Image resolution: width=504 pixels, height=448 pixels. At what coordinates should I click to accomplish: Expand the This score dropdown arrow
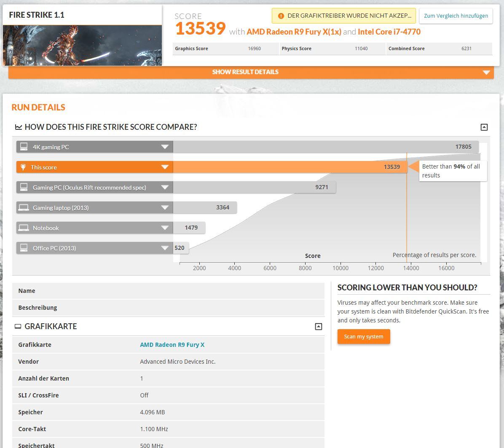point(165,167)
